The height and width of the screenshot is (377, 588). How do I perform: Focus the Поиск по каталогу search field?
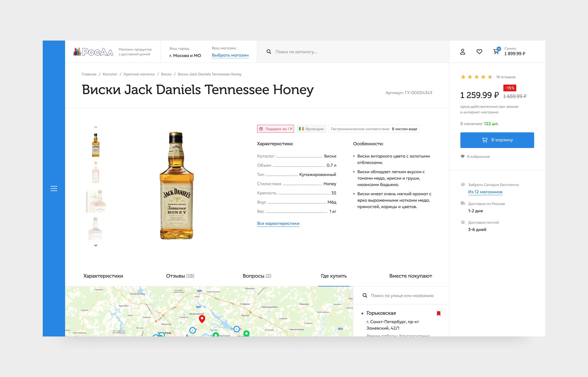(353, 52)
